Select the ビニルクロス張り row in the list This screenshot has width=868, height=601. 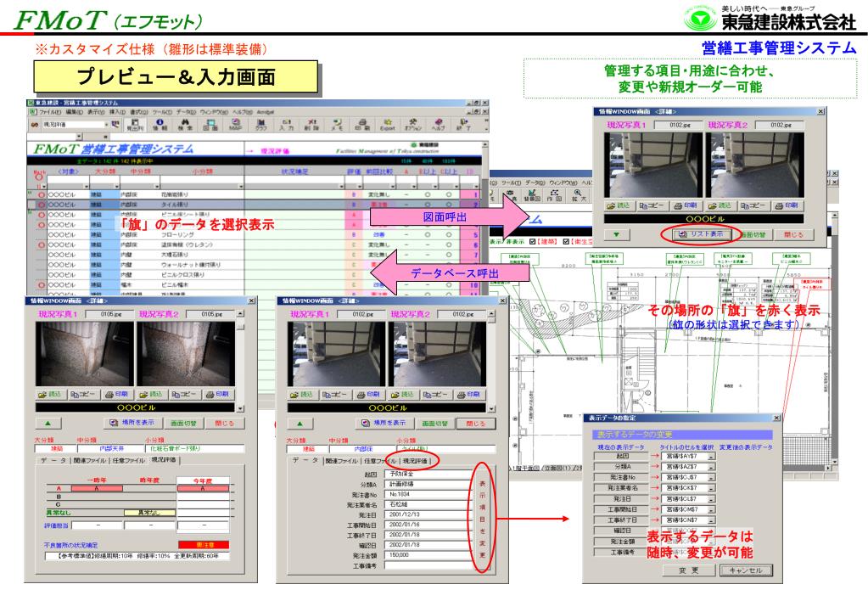(255, 275)
